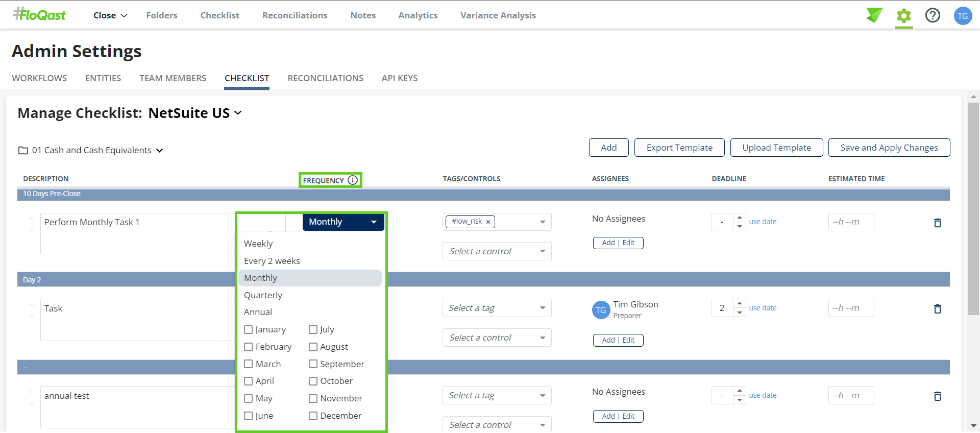Click the TG user avatar in header
980x433 pixels.
(x=962, y=16)
